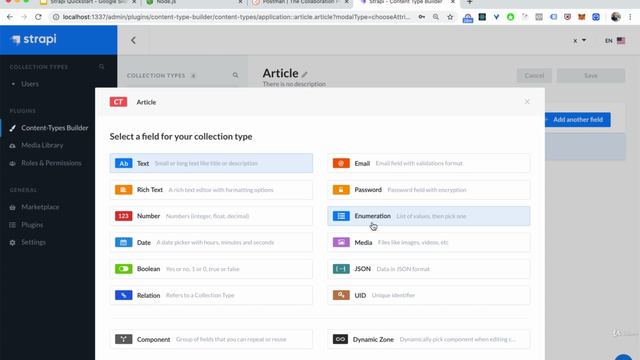The height and width of the screenshot is (360, 640).
Task: Open Roles & Permissions
Action: pyautogui.click(x=51, y=163)
